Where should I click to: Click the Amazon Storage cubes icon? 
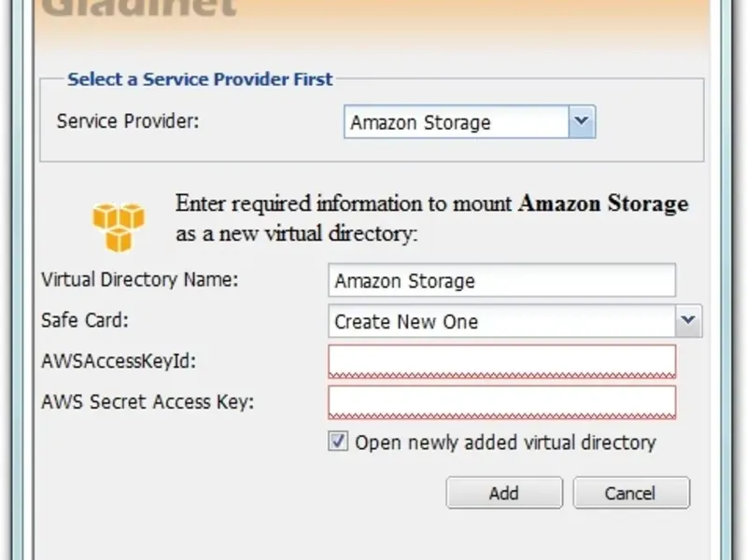tap(118, 227)
